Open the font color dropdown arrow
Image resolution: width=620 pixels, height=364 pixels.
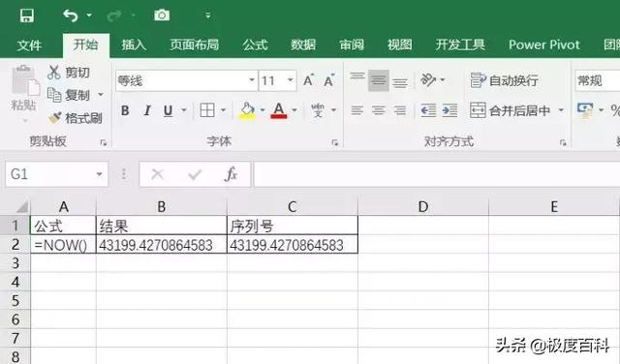pos(294,110)
